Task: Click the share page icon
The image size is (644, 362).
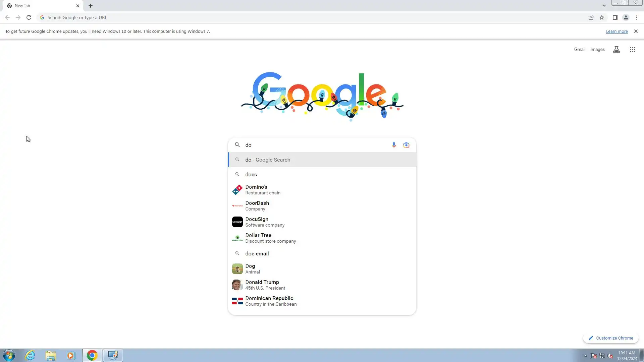Action: click(591, 17)
